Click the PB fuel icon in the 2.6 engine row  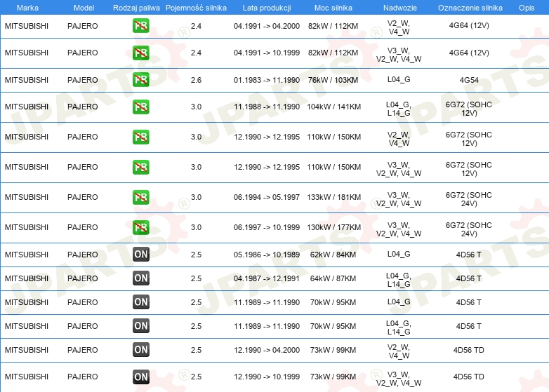140,80
